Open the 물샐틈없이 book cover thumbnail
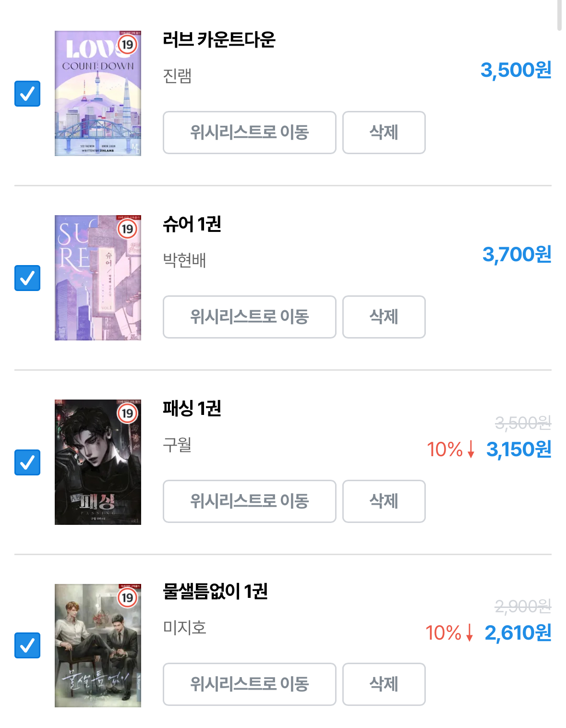Screen dimensions: 566x728 tap(97, 645)
